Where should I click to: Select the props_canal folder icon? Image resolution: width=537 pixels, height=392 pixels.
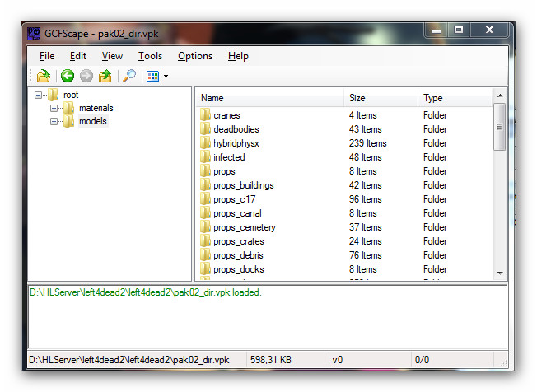[x=205, y=213]
